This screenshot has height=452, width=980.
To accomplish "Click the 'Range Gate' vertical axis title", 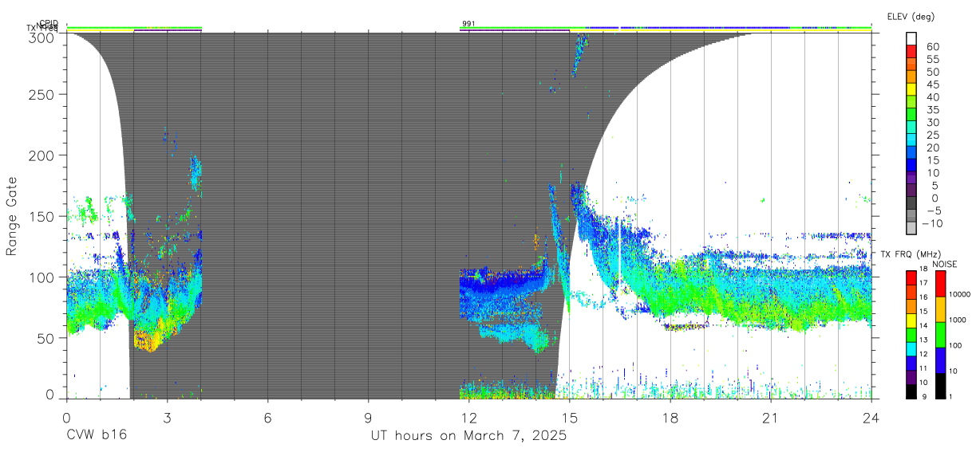I will pos(12,216).
